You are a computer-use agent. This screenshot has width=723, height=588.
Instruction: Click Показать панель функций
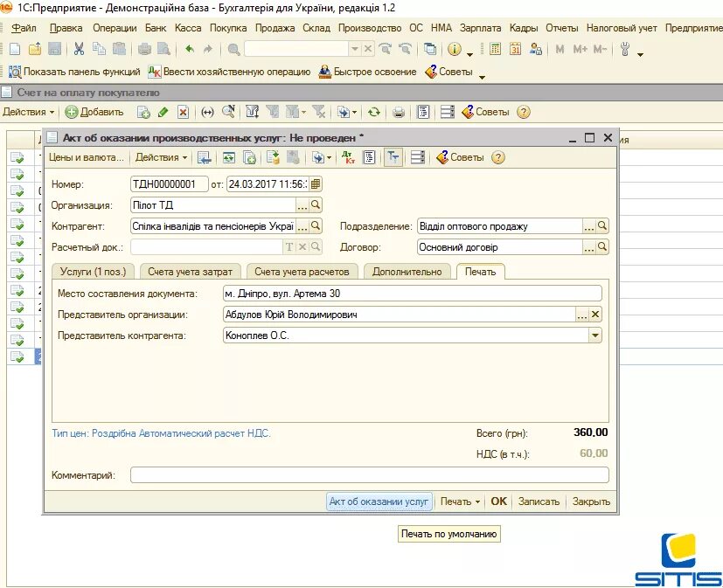point(74,72)
